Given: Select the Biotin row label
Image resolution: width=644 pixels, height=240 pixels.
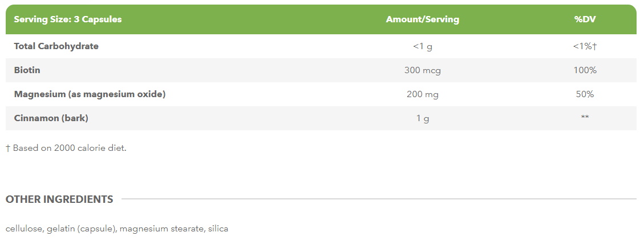Looking at the screenshot, I should coord(27,70).
